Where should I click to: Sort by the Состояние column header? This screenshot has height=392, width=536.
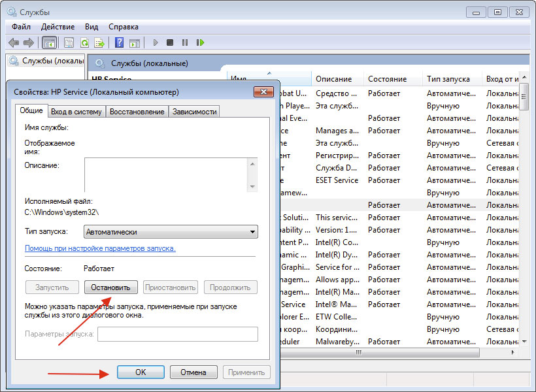393,79
